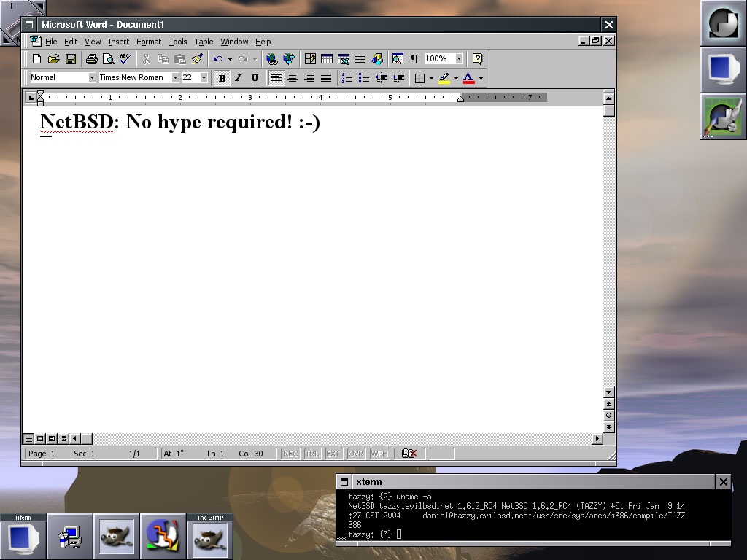747x560 pixels.
Task: Toggle Underline formatting
Action: point(255,77)
